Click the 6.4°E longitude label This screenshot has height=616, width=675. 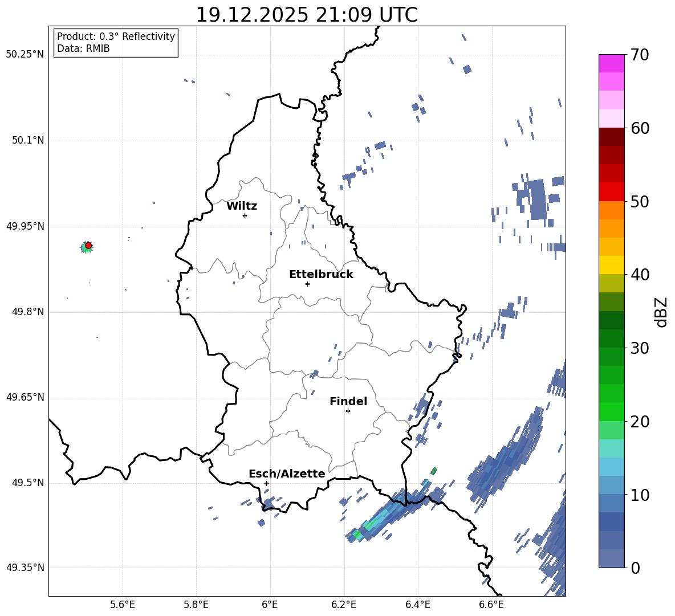pyautogui.click(x=417, y=605)
